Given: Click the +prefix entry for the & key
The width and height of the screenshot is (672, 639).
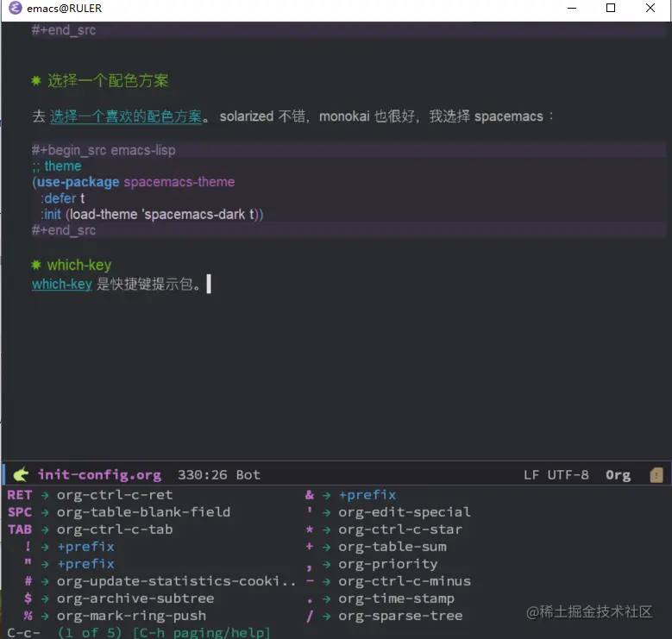Looking at the screenshot, I should pos(367,495).
